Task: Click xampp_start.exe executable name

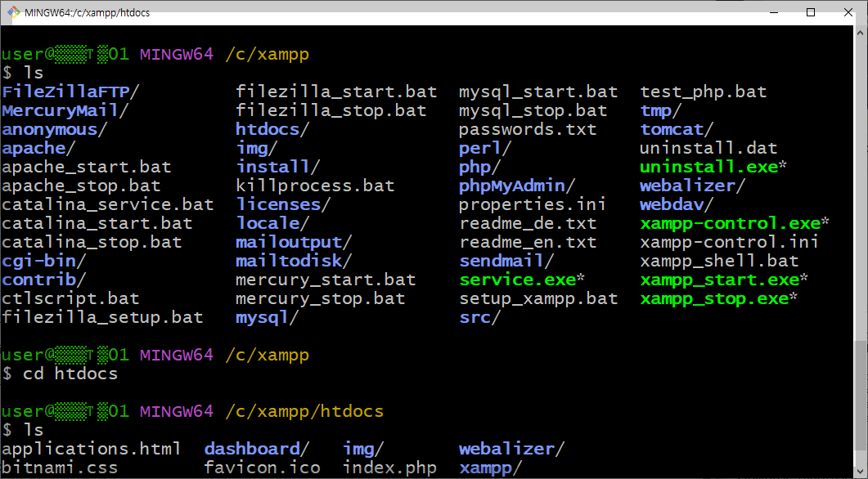Action: [720, 280]
